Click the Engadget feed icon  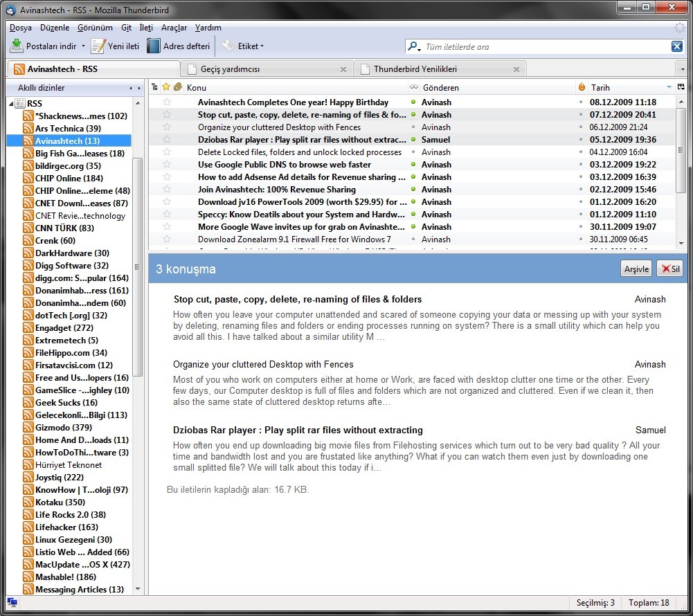pyautogui.click(x=28, y=328)
